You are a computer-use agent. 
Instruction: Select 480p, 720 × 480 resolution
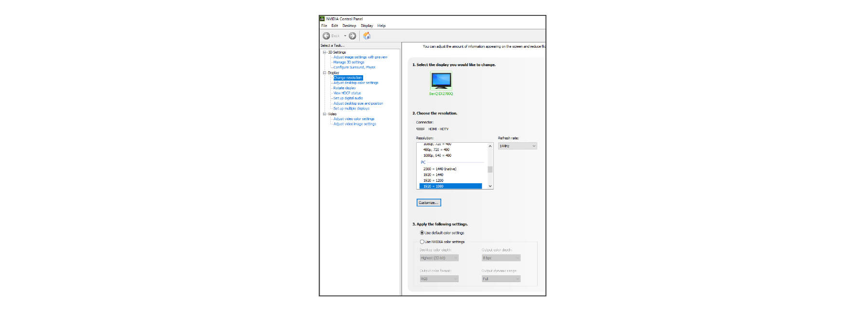[436, 149]
